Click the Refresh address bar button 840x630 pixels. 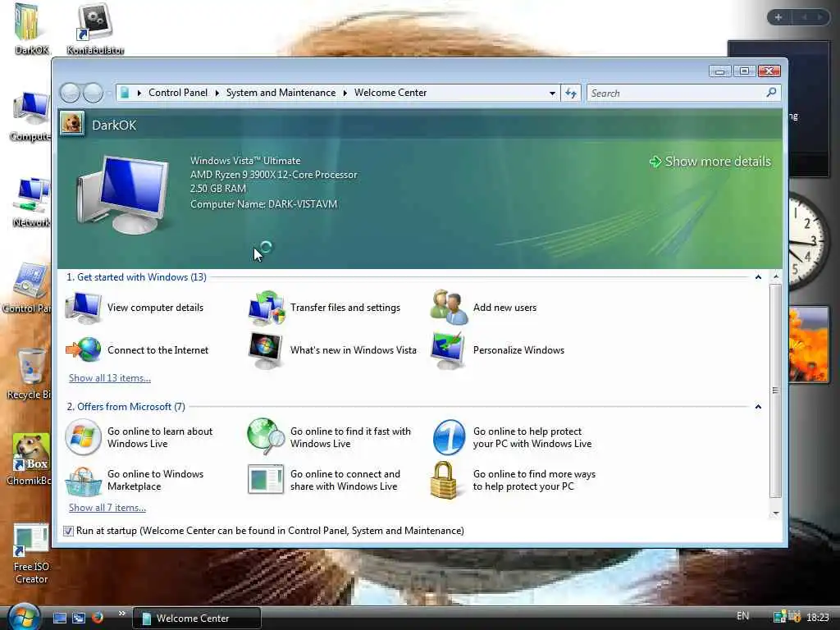(571, 94)
